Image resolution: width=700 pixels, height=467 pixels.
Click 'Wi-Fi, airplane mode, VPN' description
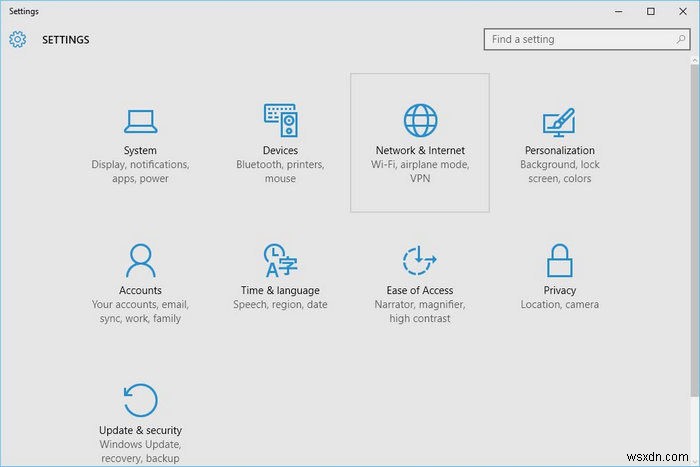[x=420, y=171]
